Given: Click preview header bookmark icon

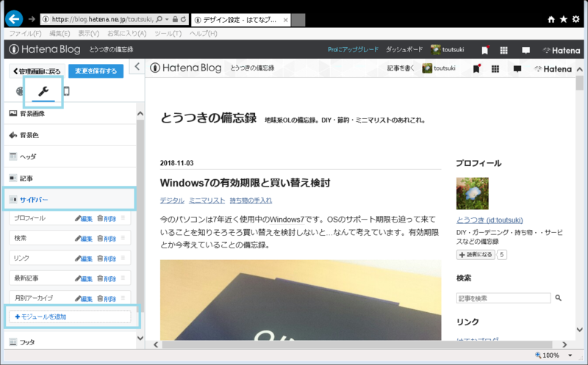Looking at the screenshot, I should click(x=476, y=68).
